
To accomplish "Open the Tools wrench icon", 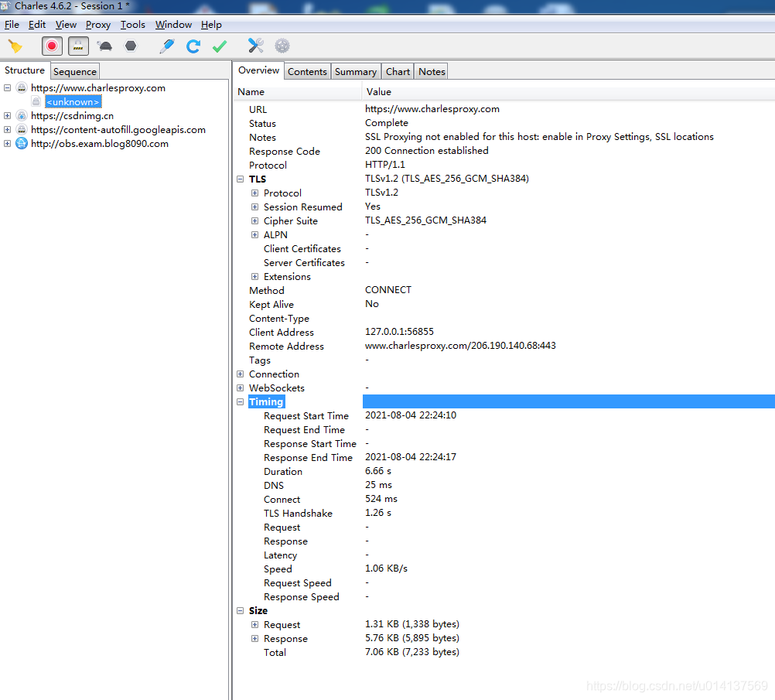I will [x=255, y=46].
